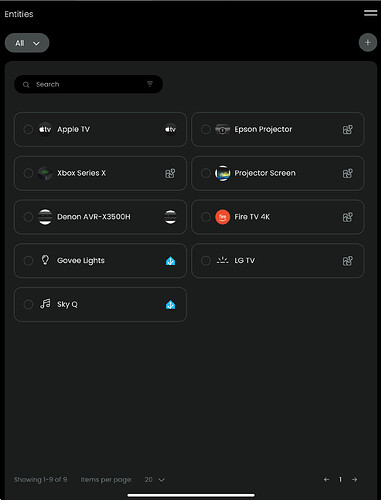Open the Projector Screen entity name
This screenshot has width=381, height=500.
tap(265, 173)
